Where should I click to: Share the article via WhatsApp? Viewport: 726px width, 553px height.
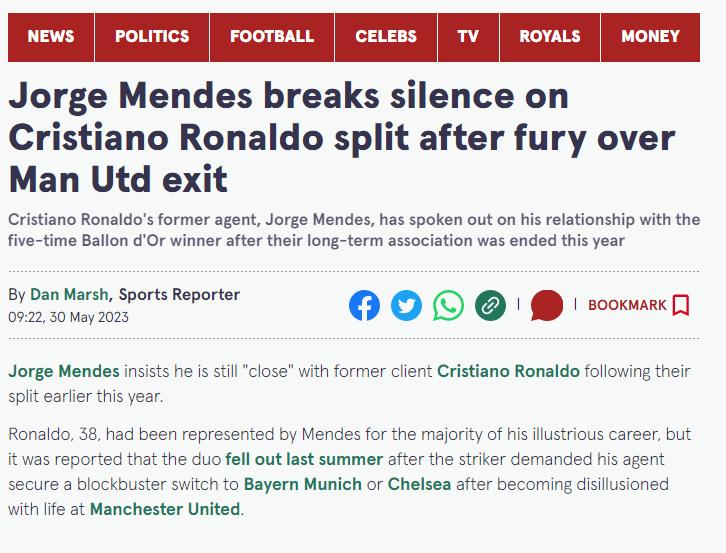coord(448,306)
